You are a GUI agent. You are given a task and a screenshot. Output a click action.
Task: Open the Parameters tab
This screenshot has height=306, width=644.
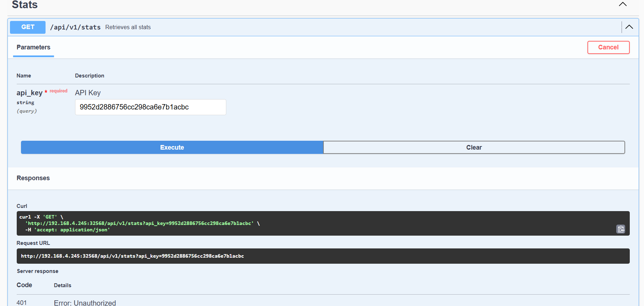(x=33, y=47)
